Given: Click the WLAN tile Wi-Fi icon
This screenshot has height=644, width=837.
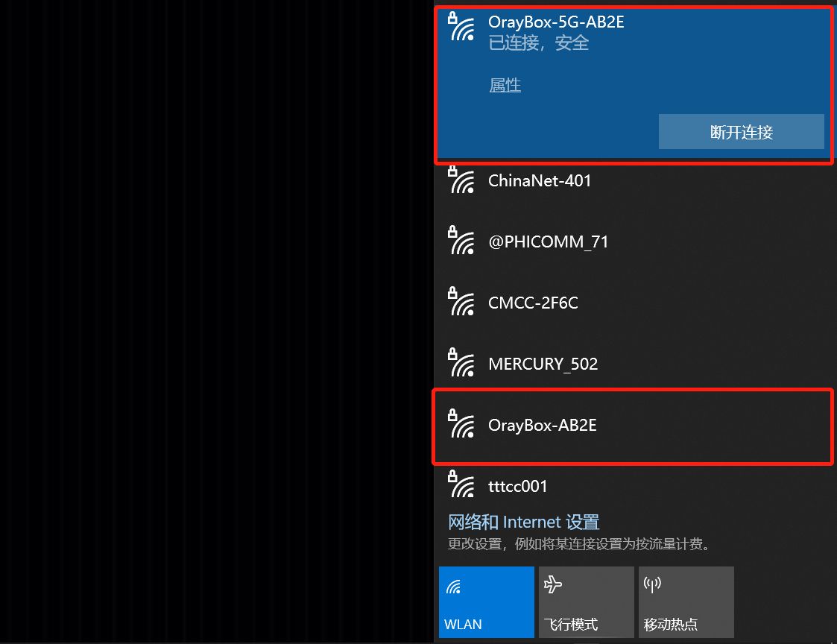Looking at the screenshot, I should 454,587.
